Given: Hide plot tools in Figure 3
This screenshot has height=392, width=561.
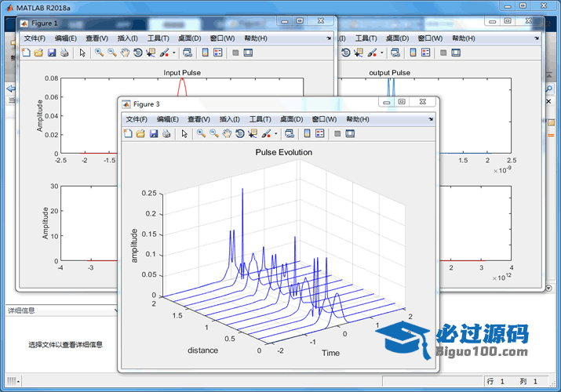Looking at the screenshot, I should pos(337,133).
